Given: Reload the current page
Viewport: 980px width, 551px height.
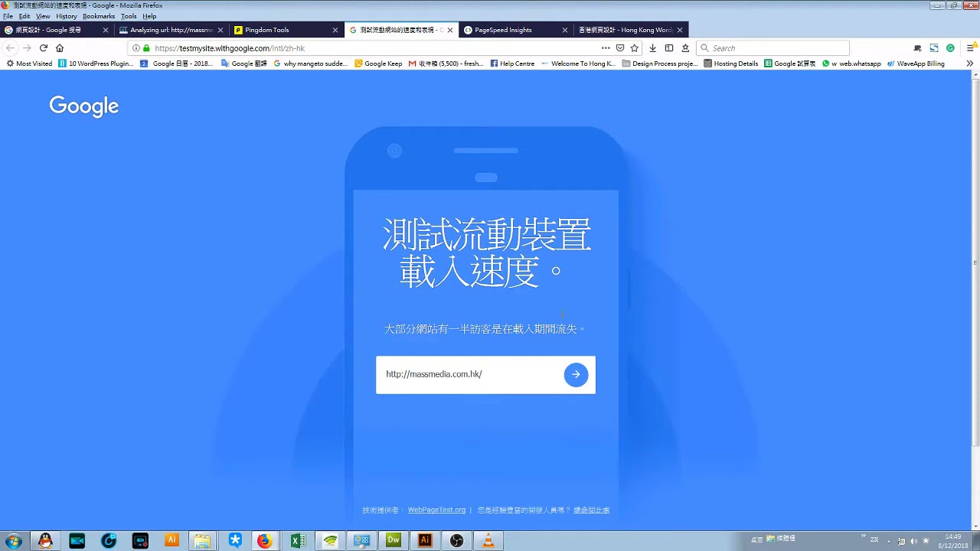Looking at the screenshot, I should tap(44, 48).
